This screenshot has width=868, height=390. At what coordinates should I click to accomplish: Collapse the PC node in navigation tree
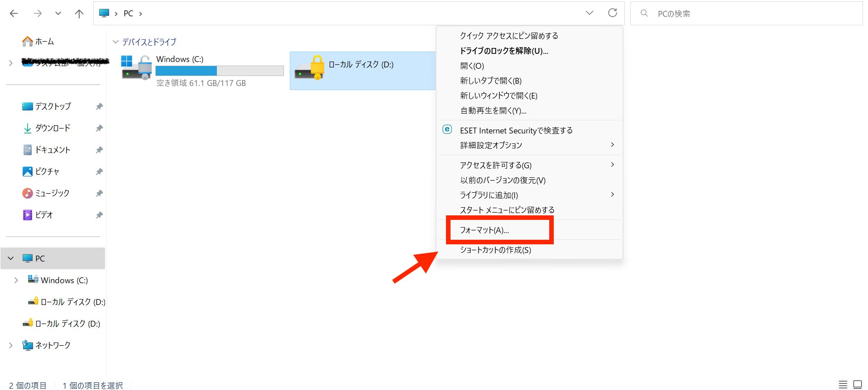(x=11, y=258)
